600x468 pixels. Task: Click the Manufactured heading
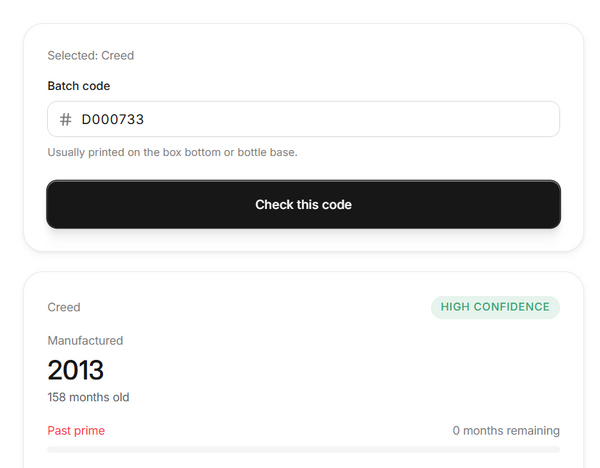[x=85, y=341]
